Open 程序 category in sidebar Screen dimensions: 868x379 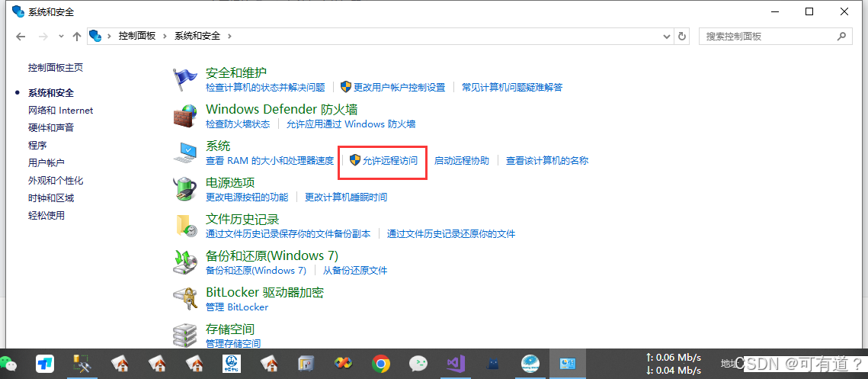(x=37, y=145)
